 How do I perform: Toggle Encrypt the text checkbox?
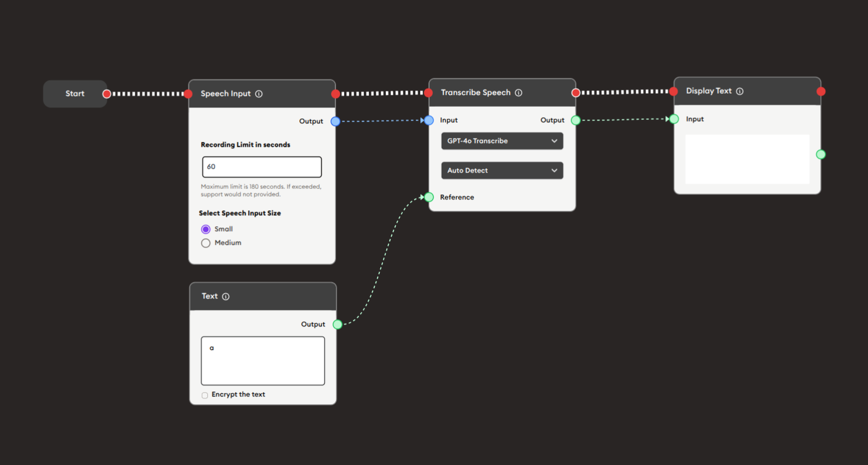[205, 395]
